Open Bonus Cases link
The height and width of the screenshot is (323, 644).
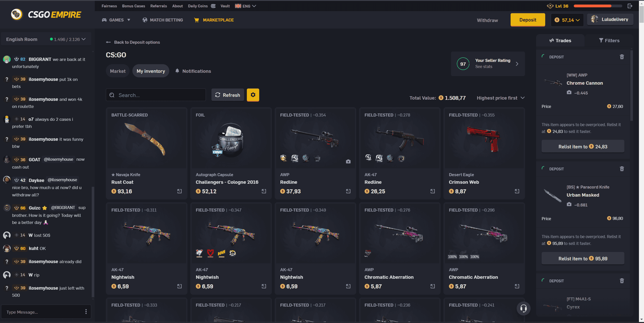[x=133, y=6]
